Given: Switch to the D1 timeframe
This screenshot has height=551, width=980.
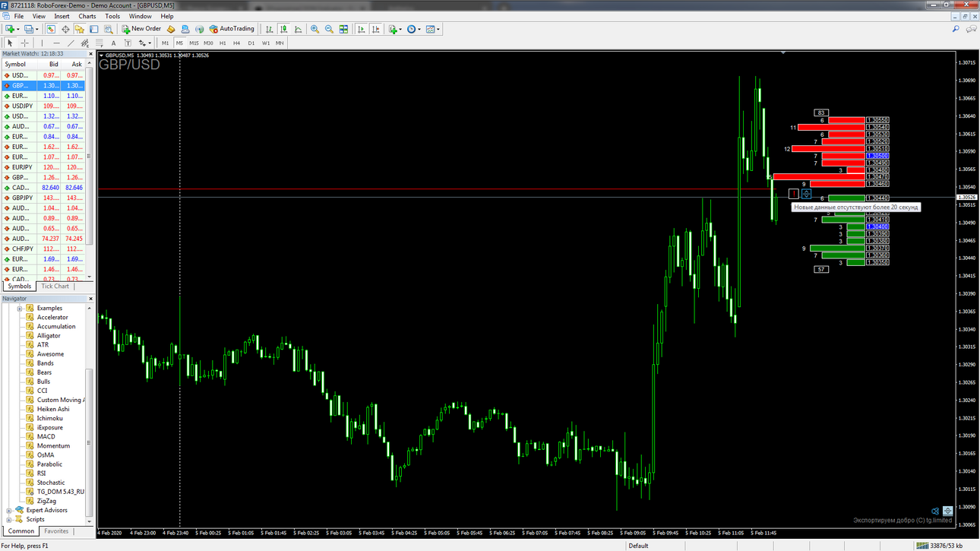Looking at the screenshot, I should 251,43.
